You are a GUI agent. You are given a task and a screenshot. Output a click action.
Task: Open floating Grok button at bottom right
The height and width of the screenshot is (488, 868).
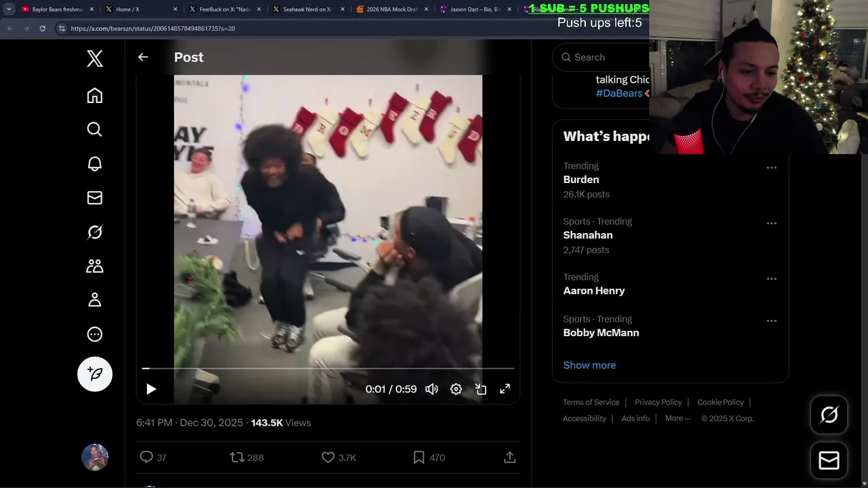(x=829, y=415)
